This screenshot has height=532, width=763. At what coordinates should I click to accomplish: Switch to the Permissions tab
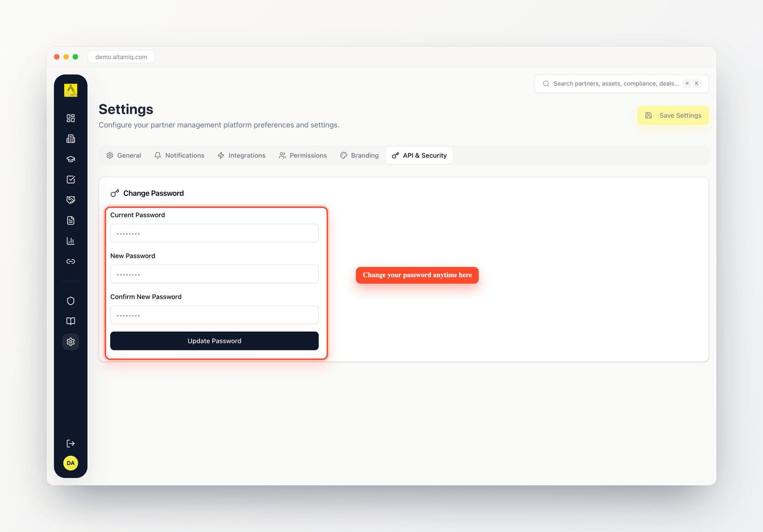click(x=303, y=155)
